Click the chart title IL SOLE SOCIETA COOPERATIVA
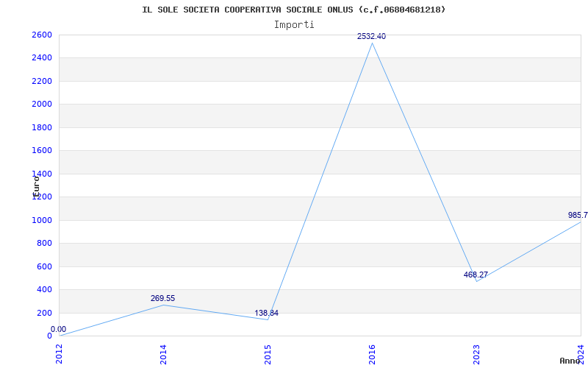588x368 pixels. (293, 10)
